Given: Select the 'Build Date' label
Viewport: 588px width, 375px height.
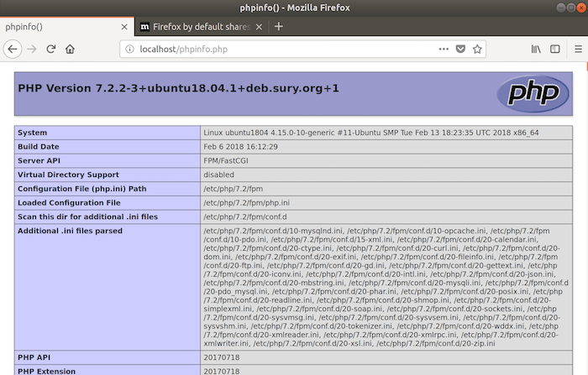Looking at the screenshot, I should point(39,147).
